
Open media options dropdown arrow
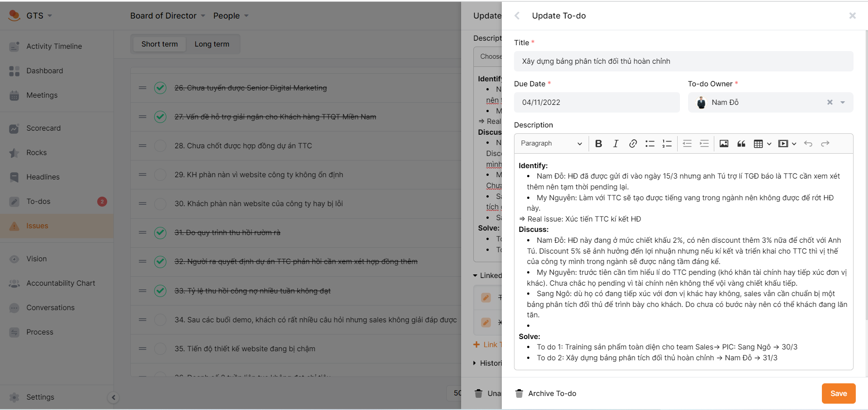[x=794, y=144]
